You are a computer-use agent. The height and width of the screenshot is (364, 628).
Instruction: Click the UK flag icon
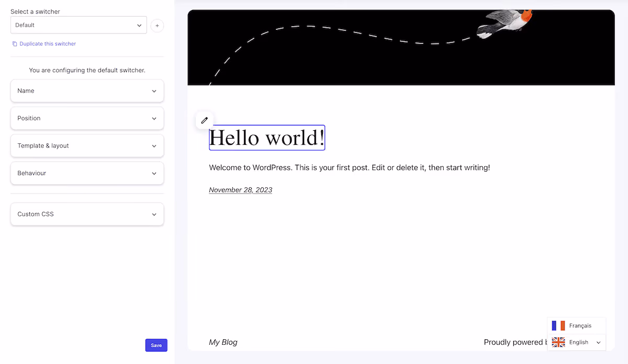558,343
